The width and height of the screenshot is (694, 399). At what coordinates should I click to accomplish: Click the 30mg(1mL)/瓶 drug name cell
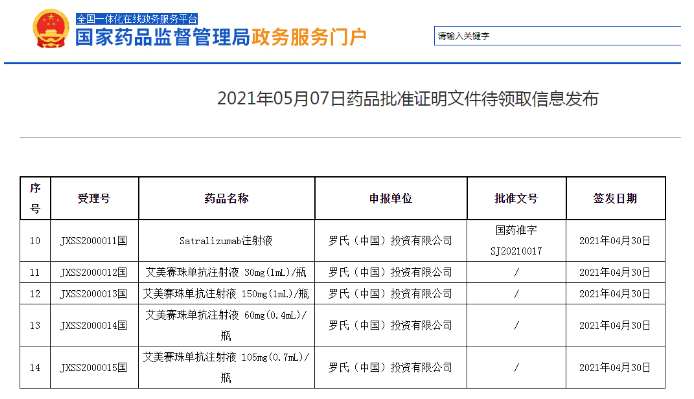pyautogui.click(x=227, y=272)
